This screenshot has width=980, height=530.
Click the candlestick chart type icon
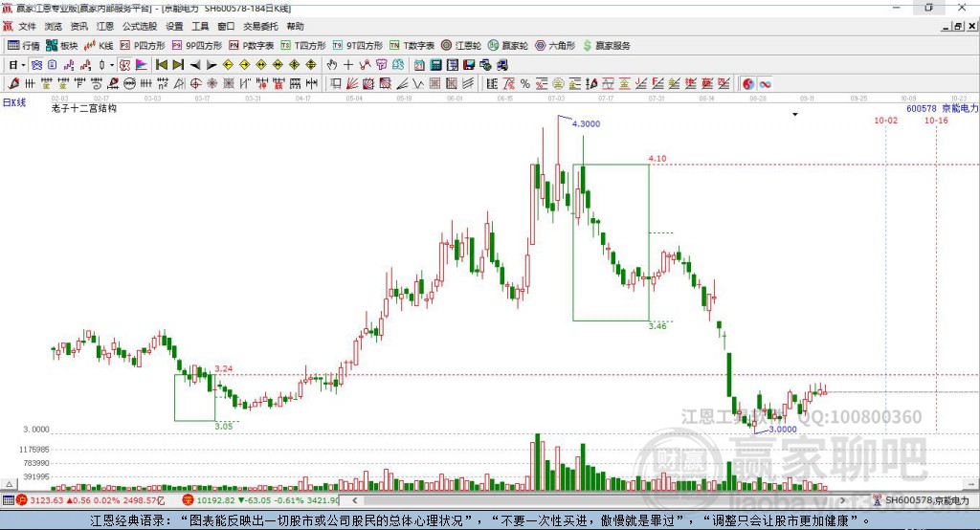tap(101, 65)
